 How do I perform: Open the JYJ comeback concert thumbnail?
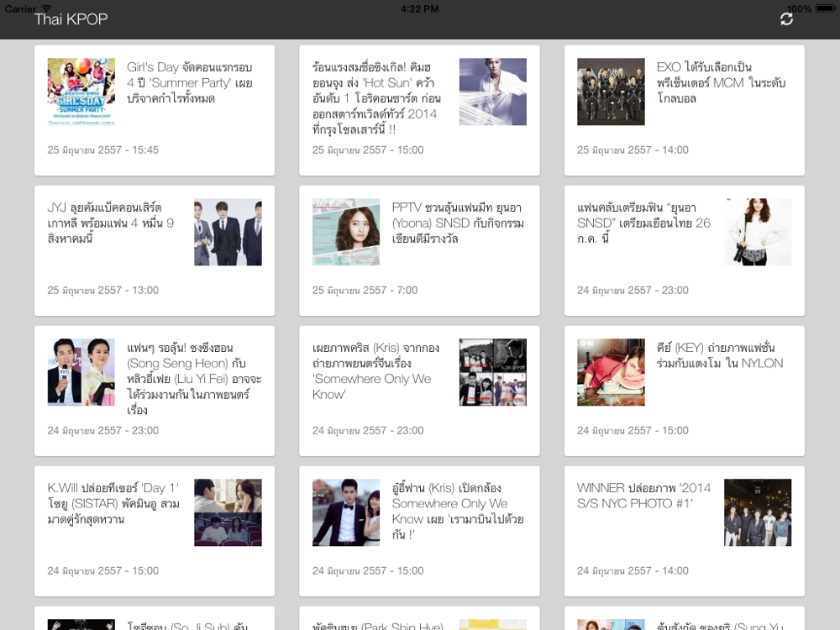pyautogui.click(x=228, y=232)
